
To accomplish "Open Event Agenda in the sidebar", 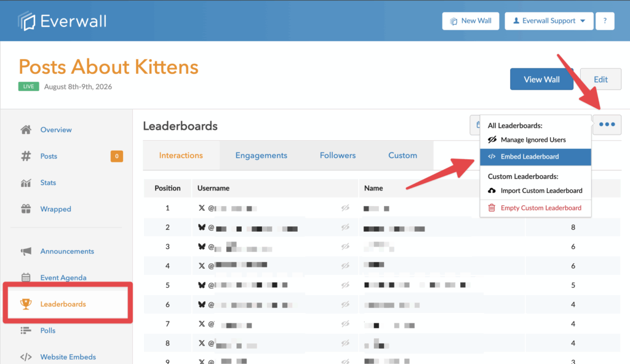I will click(x=63, y=278).
